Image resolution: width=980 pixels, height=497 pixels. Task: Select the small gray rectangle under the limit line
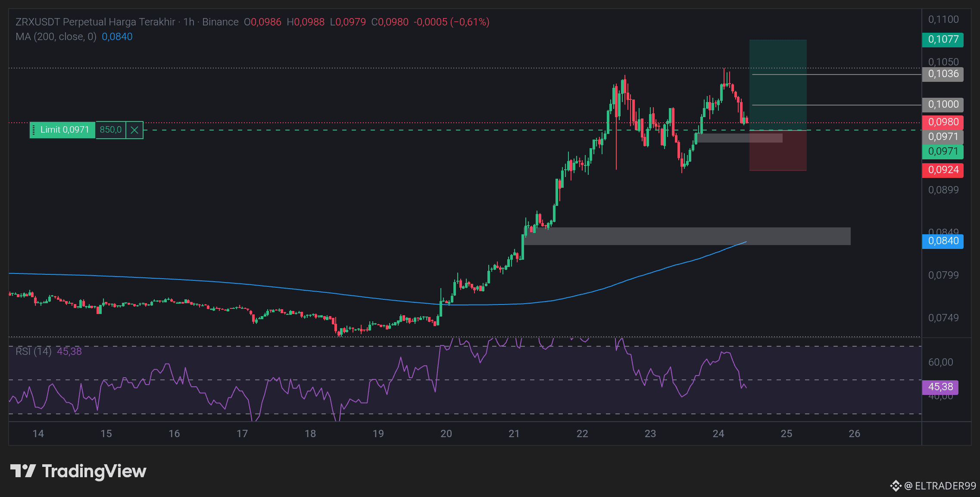(739, 138)
